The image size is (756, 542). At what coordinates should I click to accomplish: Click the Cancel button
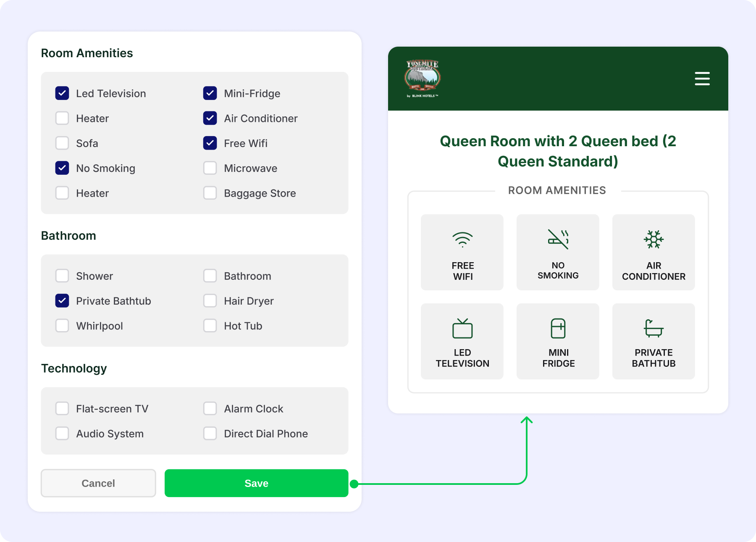[x=98, y=483]
